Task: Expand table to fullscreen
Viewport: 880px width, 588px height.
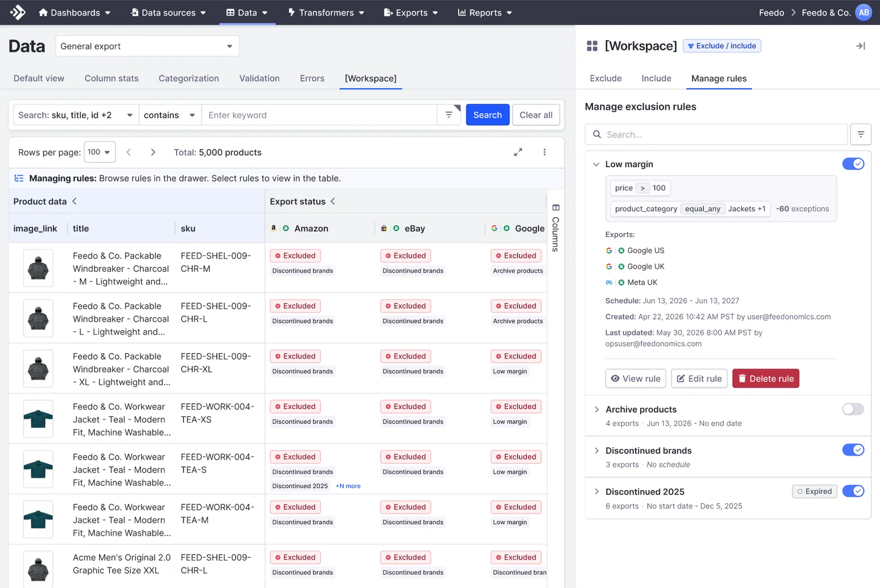Action: [518, 152]
